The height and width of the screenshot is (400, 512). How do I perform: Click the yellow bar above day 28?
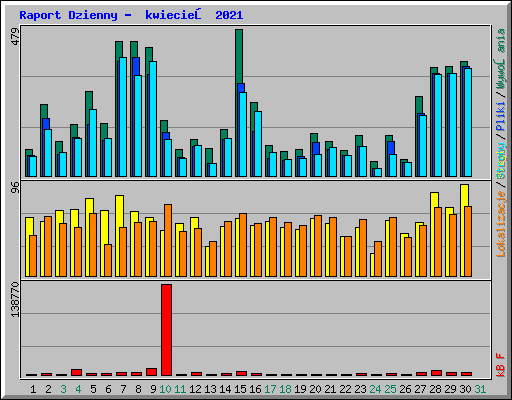(x=434, y=200)
